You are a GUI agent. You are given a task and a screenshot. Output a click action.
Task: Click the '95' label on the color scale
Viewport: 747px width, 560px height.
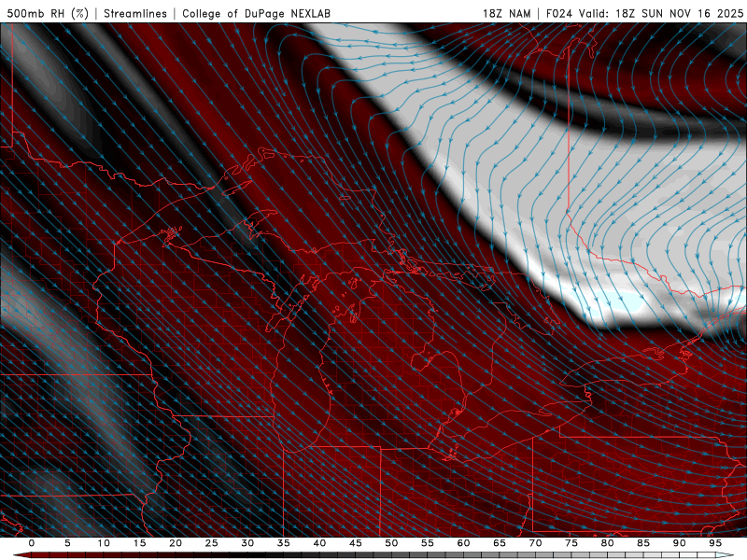coord(715,543)
